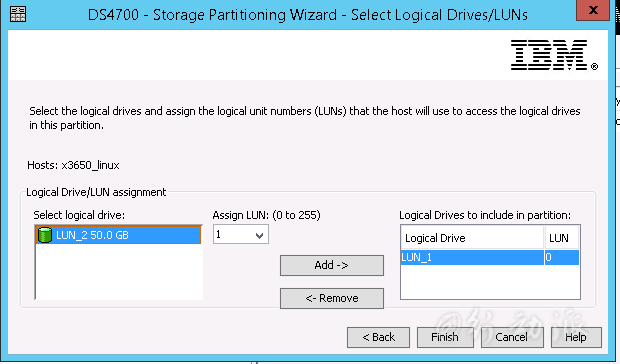Select LUN_1 row in partition table

[490, 257]
